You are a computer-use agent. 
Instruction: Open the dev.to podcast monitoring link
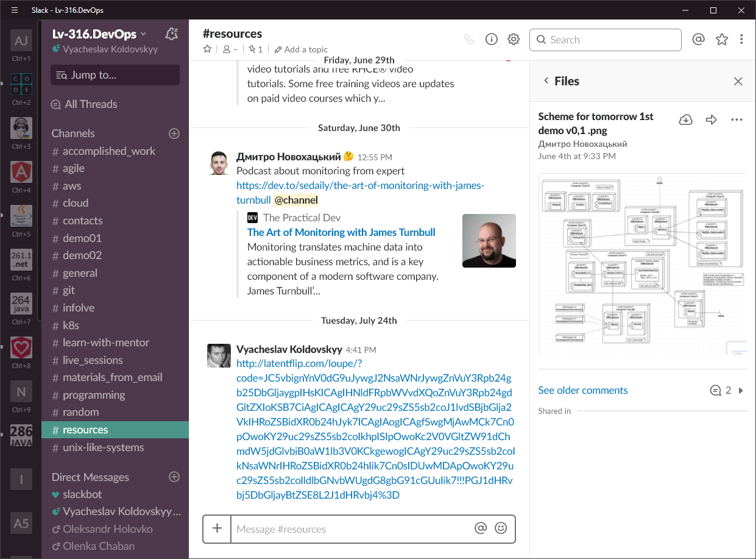[x=361, y=193]
